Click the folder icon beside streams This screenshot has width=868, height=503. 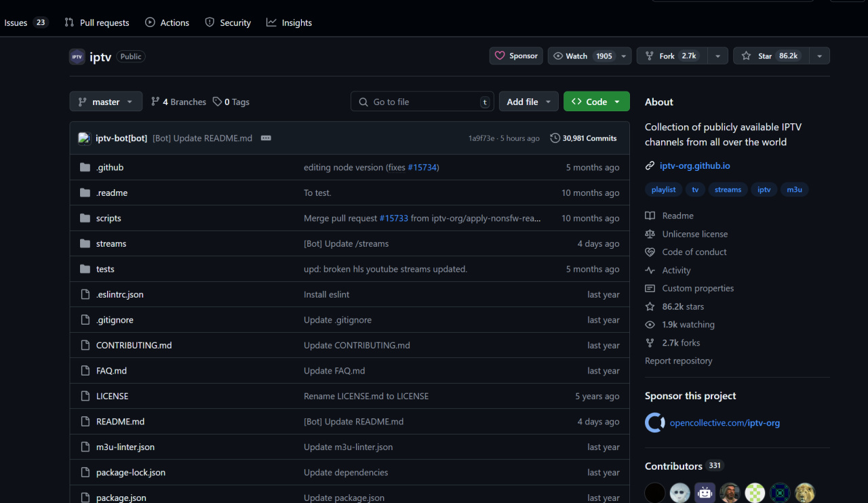(85, 244)
